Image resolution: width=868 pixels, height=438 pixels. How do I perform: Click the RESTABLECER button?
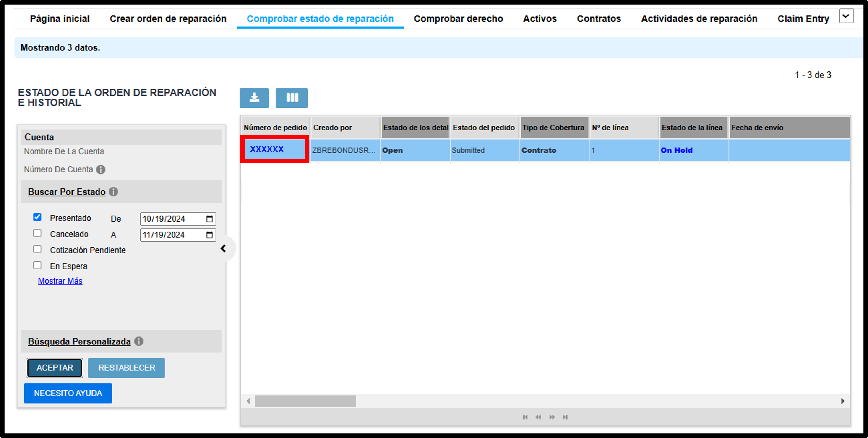pyautogui.click(x=126, y=368)
